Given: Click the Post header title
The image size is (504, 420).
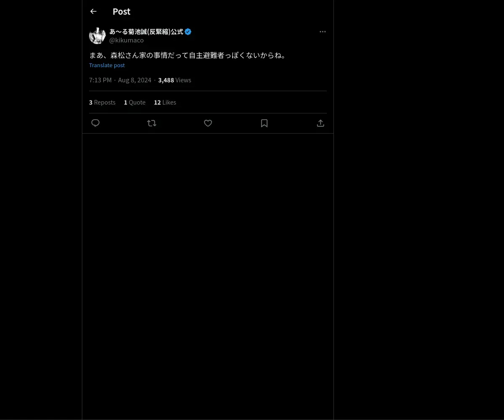Looking at the screenshot, I should (x=121, y=11).
